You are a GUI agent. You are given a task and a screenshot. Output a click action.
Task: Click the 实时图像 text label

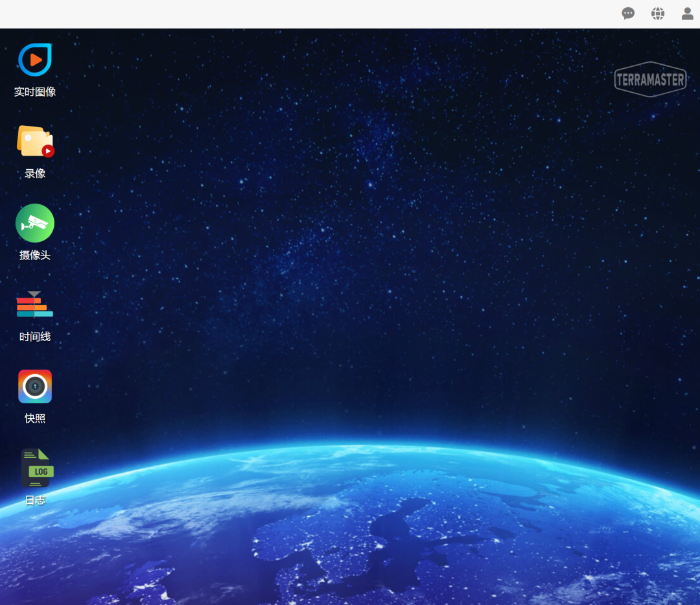[x=35, y=92]
